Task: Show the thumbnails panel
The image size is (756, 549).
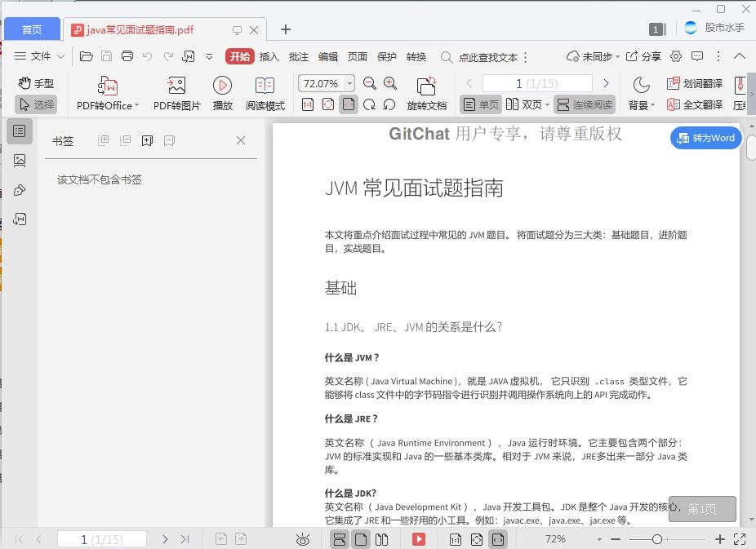Action: (x=20, y=161)
